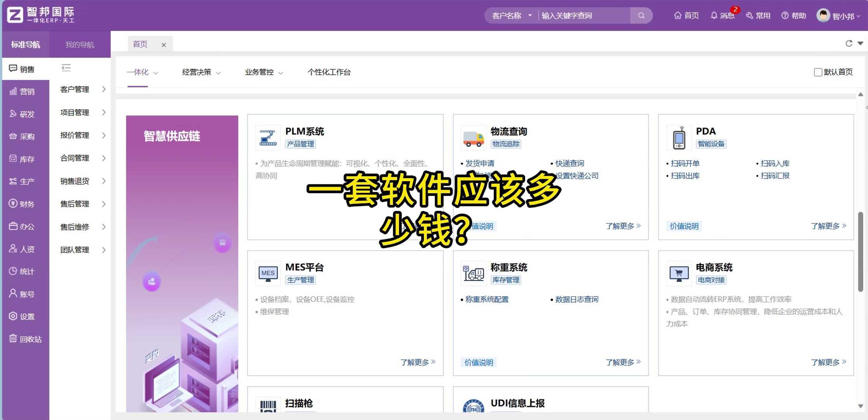This screenshot has height=420, width=868.
Task: Select 销售 in left navigation
Action: 26,69
